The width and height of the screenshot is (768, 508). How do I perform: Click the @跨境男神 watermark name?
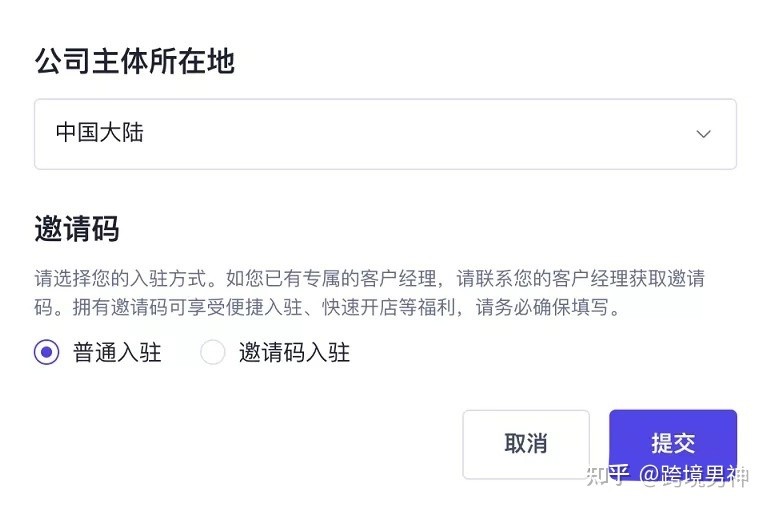[x=695, y=475]
